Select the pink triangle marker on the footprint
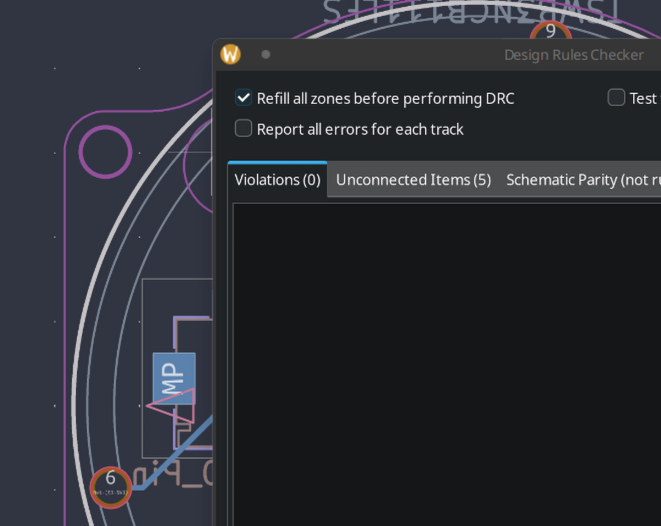The width and height of the screenshot is (661, 526). point(165,404)
